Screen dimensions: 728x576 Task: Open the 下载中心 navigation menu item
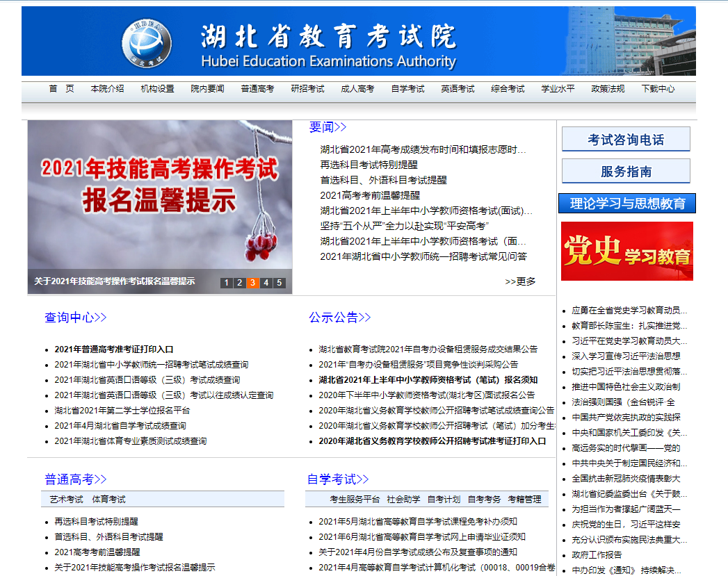tap(658, 89)
